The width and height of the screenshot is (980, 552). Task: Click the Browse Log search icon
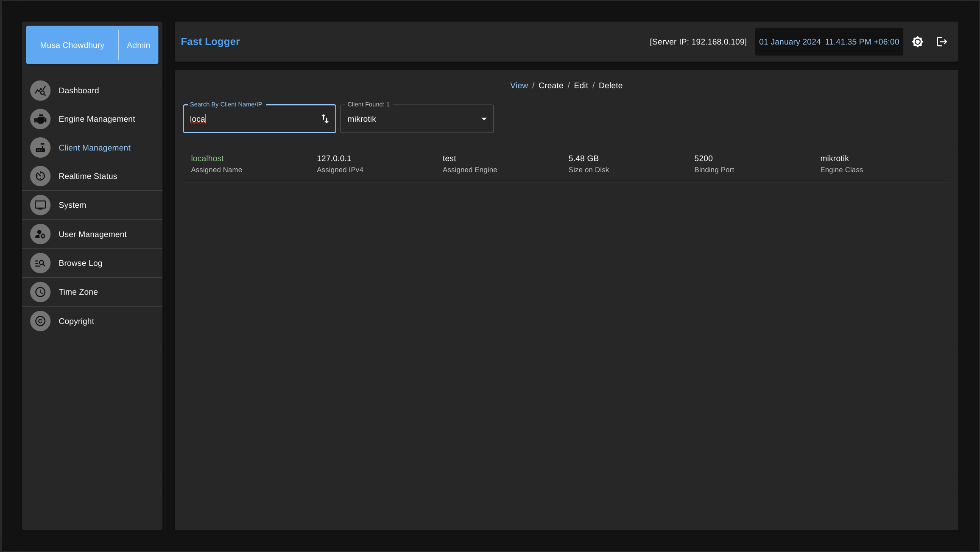(40, 263)
